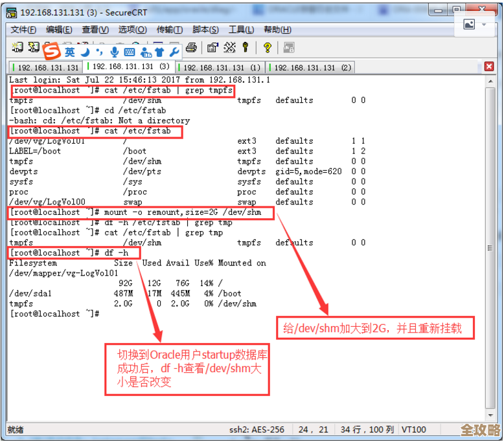Open the 脚本(S) menu

coord(205,30)
